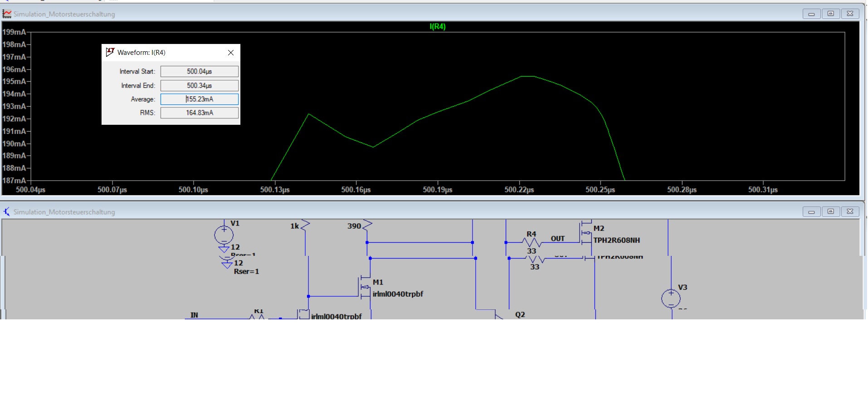Click the RMS value field 164.83mA

tap(200, 113)
